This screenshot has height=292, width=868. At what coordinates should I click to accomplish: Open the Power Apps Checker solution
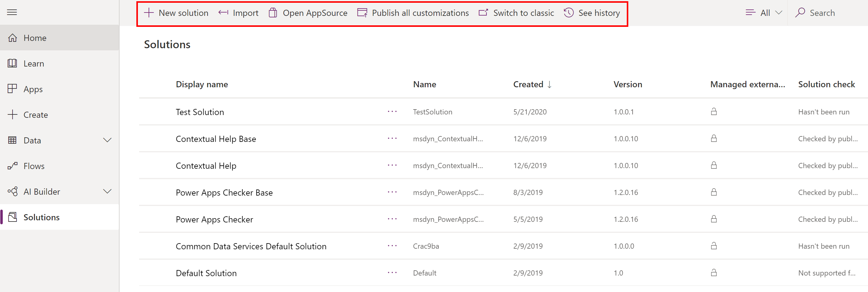click(x=214, y=219)
